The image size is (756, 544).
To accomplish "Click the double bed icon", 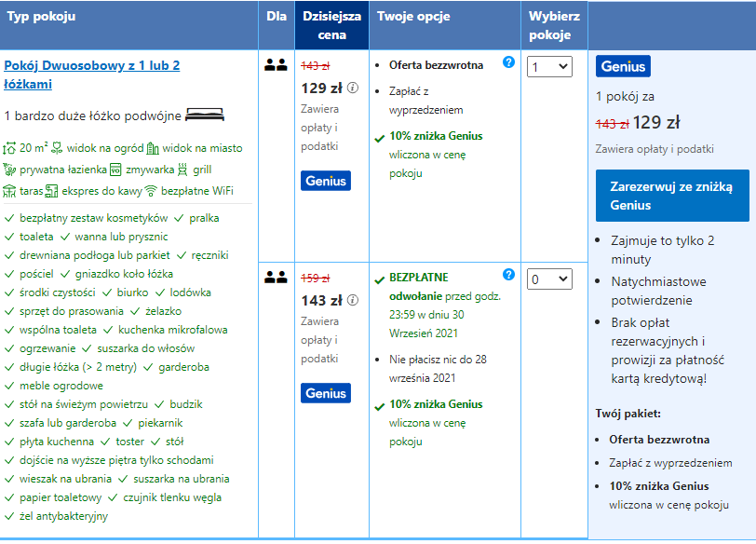I will (x=205, y=115).
